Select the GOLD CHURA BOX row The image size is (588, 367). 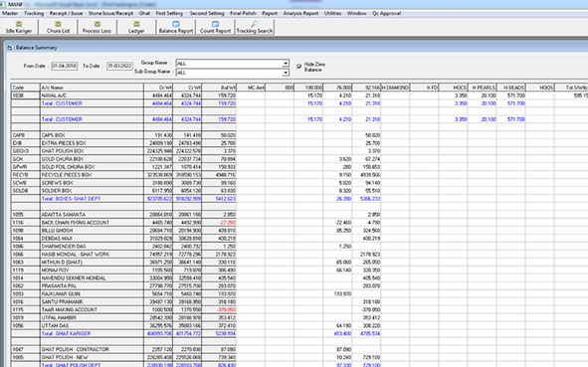(x=63, y=159)
